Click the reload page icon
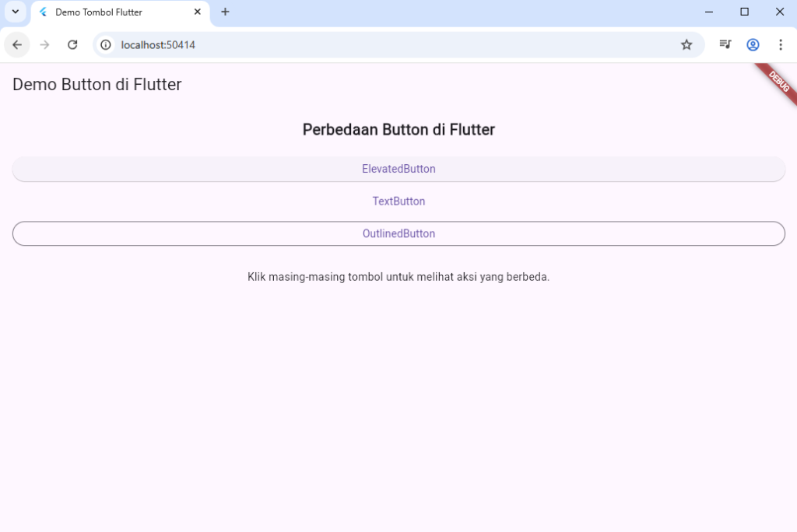The width and height of the screenshot is (797, 532). (72, 44)
